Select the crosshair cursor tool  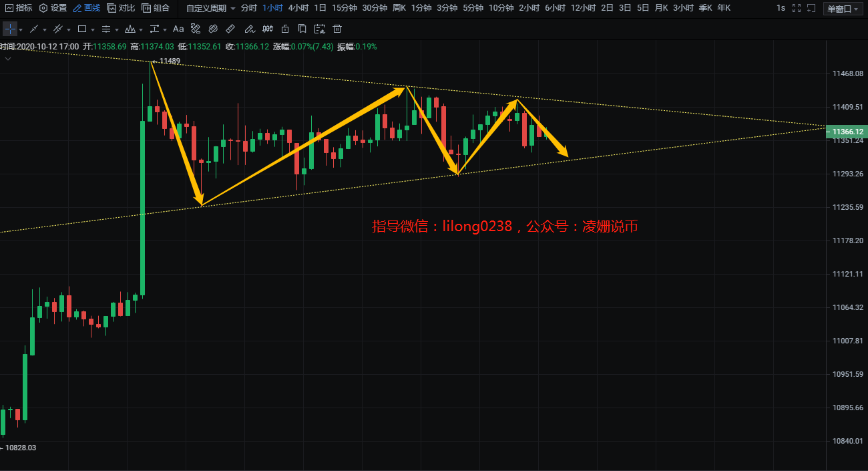10,29
